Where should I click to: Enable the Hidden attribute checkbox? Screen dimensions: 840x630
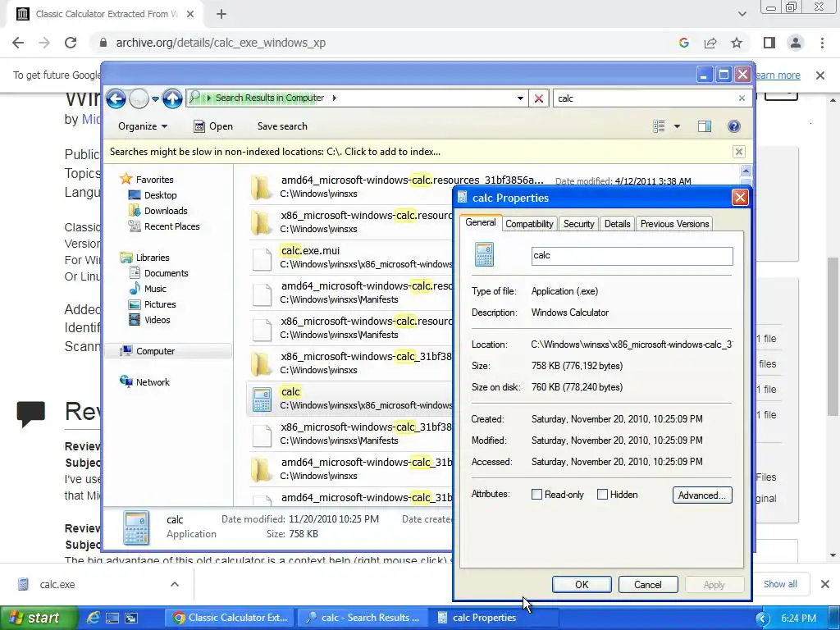602,495
